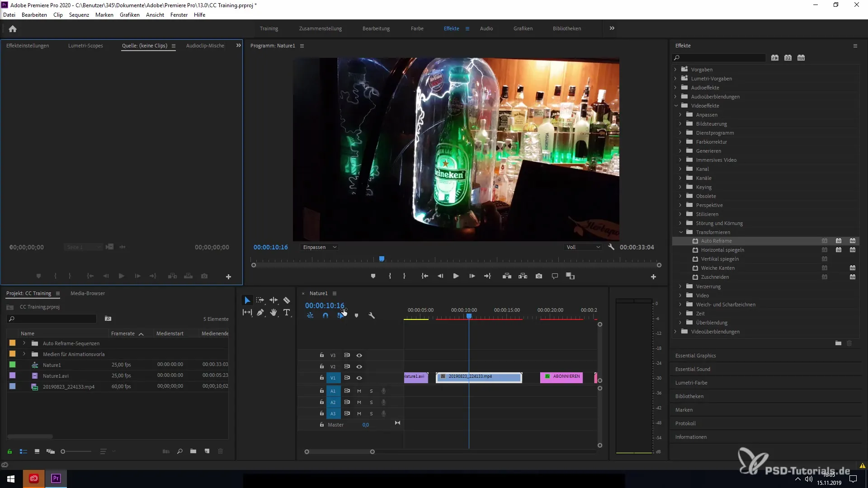Step back one frame in Program monitor
This screenshot has height=488, width=868.
tap(440, 276)
